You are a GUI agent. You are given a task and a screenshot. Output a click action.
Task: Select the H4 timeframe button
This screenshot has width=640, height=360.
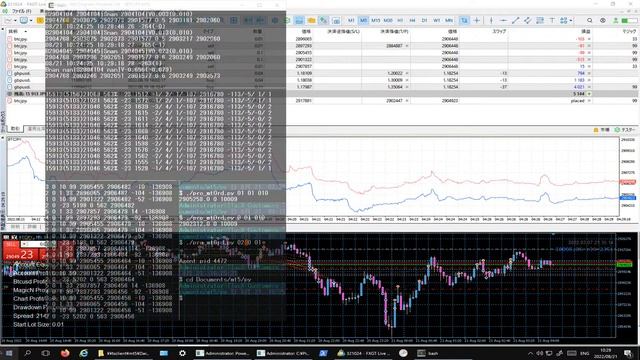(412, 20)
